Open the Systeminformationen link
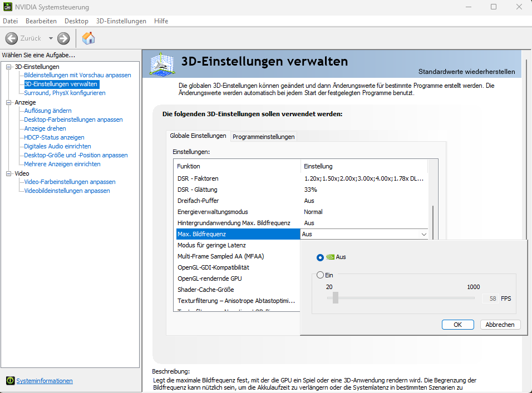This screenshot has width=532, height=393. pyautogui.click(x=45, y=381)
